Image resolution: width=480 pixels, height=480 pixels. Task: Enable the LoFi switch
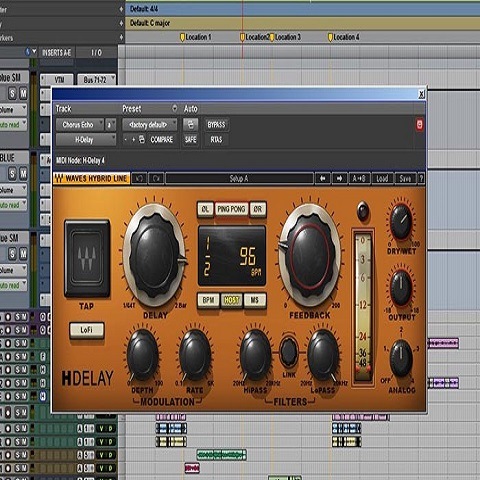pyautogui.click(x=87, y=330)
